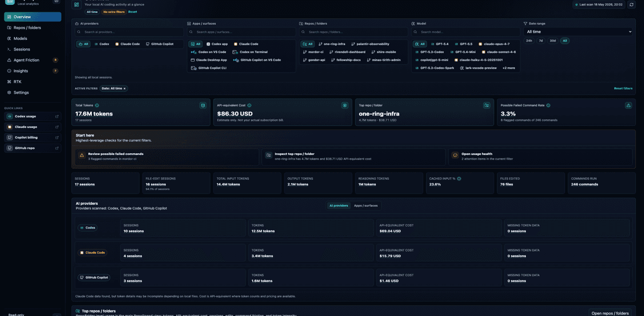Expand the +2 more models list
Screen dimensions: 644x316
click(509, 68)
